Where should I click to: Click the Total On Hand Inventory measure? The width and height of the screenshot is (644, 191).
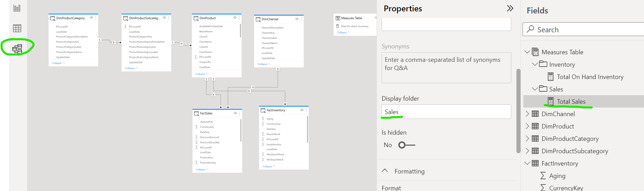click(x=590, y=77)
